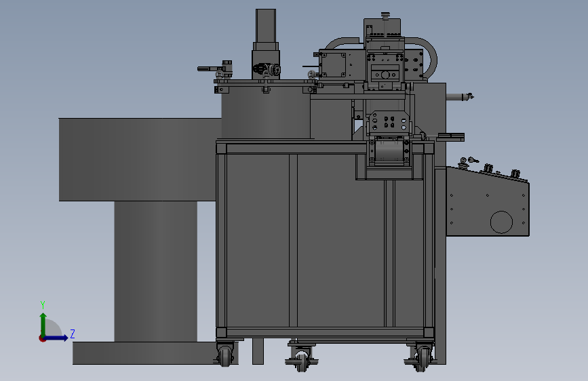
Task: Click the sloped control panel box
Action: tap(488, 201)
